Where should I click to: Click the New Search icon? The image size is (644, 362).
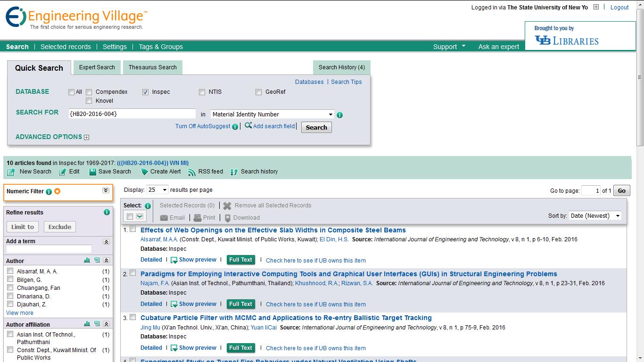coord(11,172)
